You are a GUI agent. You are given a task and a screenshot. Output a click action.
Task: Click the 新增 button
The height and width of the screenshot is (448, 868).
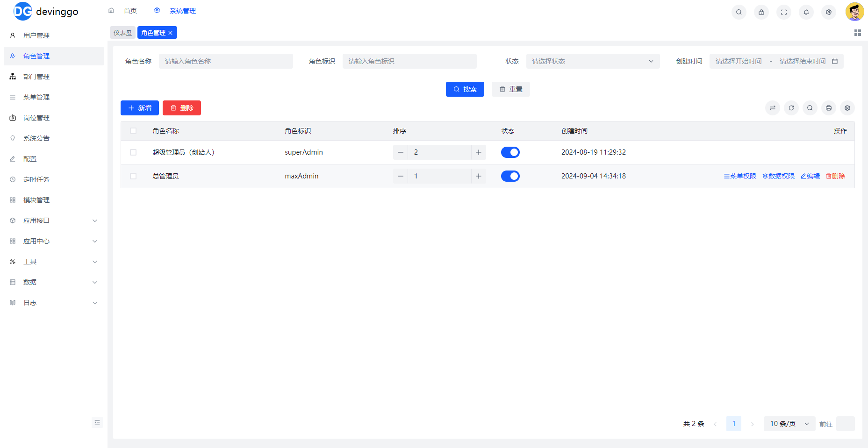click(x=140, y=108)
